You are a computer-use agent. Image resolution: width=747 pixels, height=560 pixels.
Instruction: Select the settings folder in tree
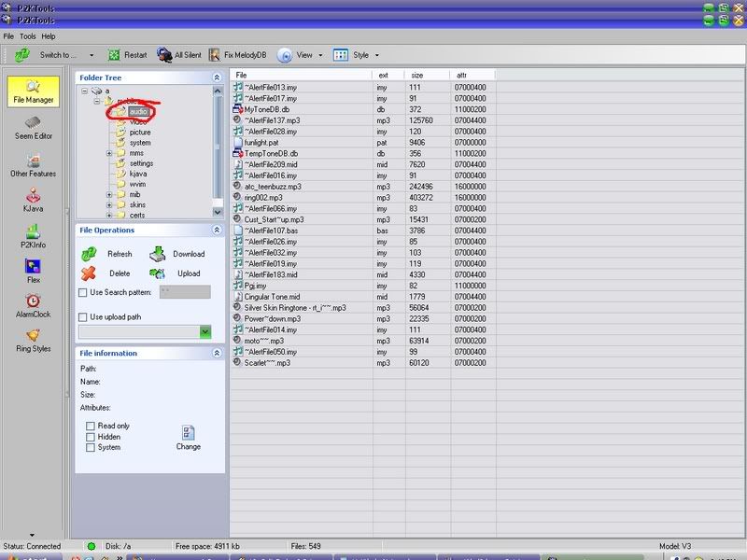point(142,163)
